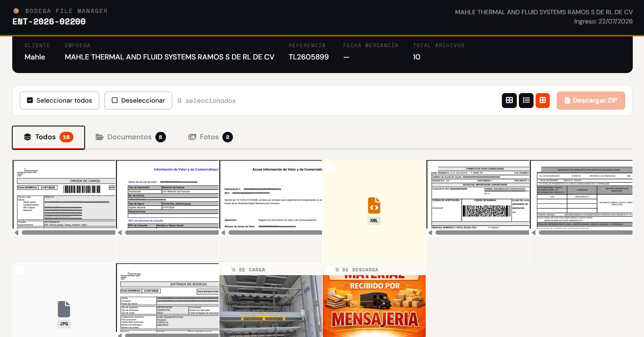
Task: Tick the DE CARGA photo checkbox
Action: click(x=227, y=270)
